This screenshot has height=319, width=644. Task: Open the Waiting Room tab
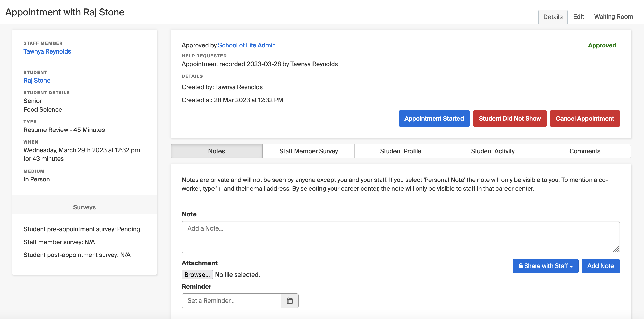pyautogui.click(x=613, y=17)
